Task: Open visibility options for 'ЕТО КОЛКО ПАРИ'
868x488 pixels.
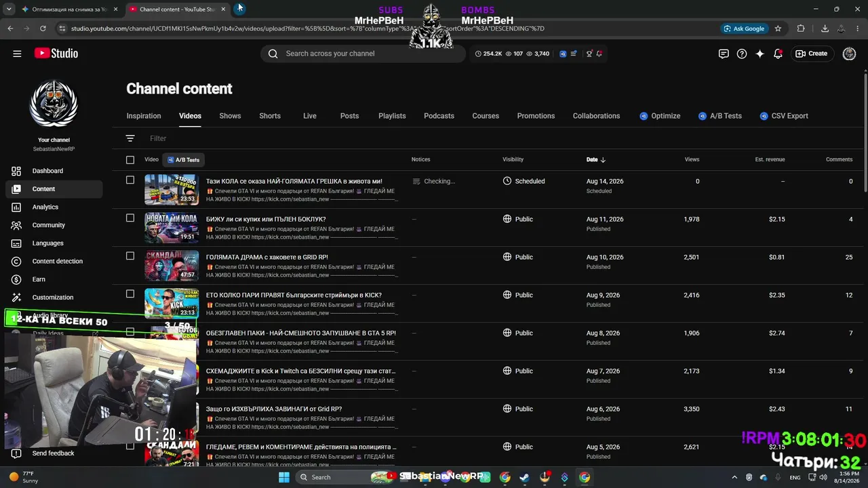Action: (517, 296)
